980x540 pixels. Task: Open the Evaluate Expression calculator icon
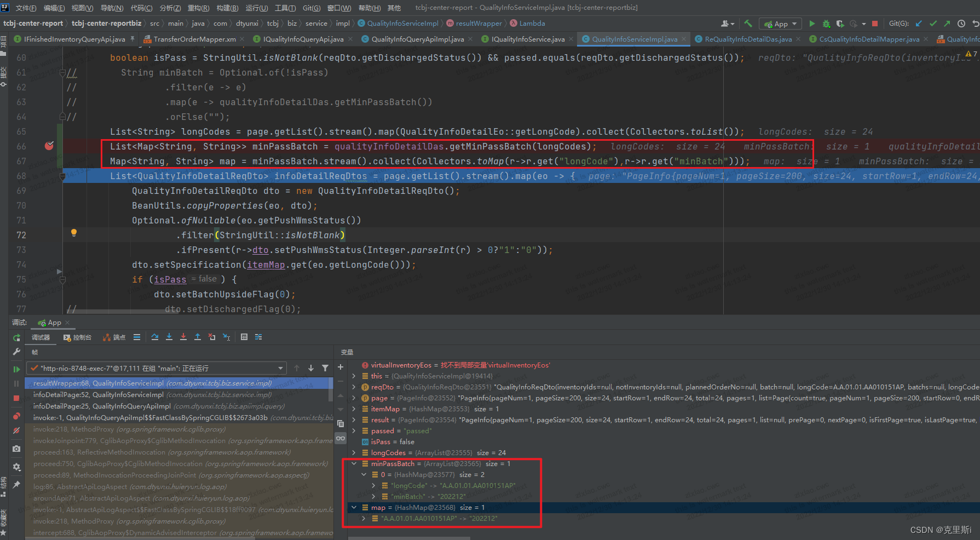244,337
